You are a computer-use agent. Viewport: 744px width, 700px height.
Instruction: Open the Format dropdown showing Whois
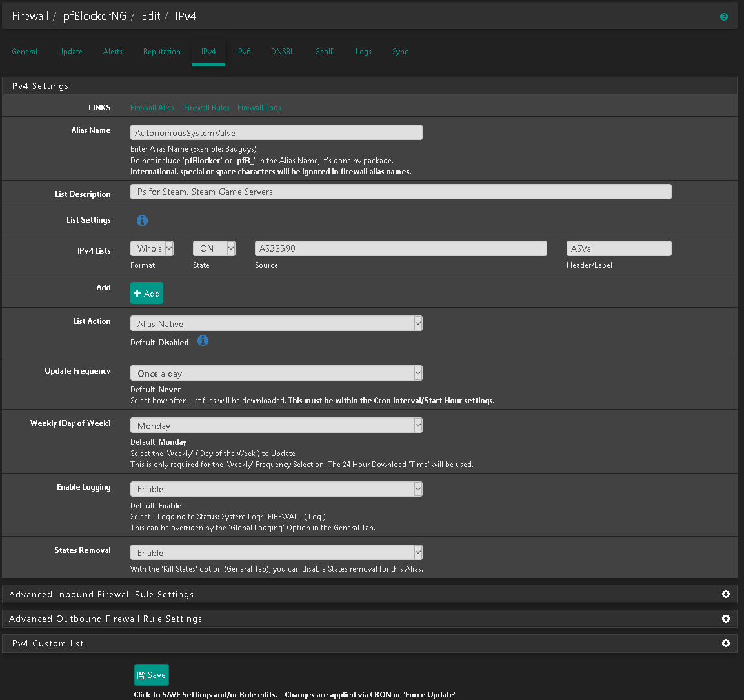[x=152, y=248]
